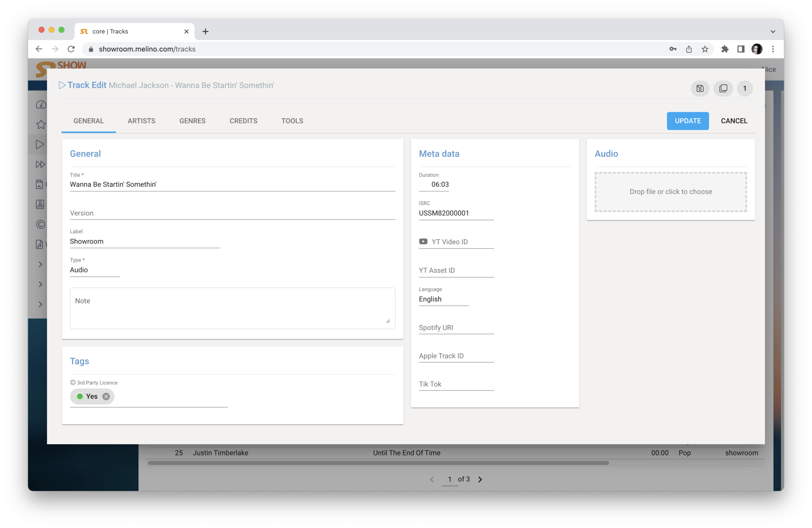812x528 pixels.
Task: Go to the next page of tracks
Action: click(480, 479)
